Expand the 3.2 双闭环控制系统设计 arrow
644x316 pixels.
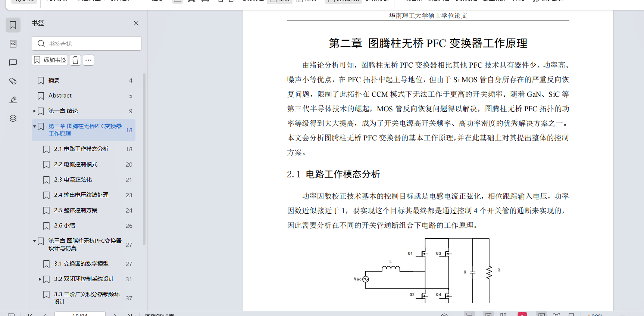(x=40, y=279)
